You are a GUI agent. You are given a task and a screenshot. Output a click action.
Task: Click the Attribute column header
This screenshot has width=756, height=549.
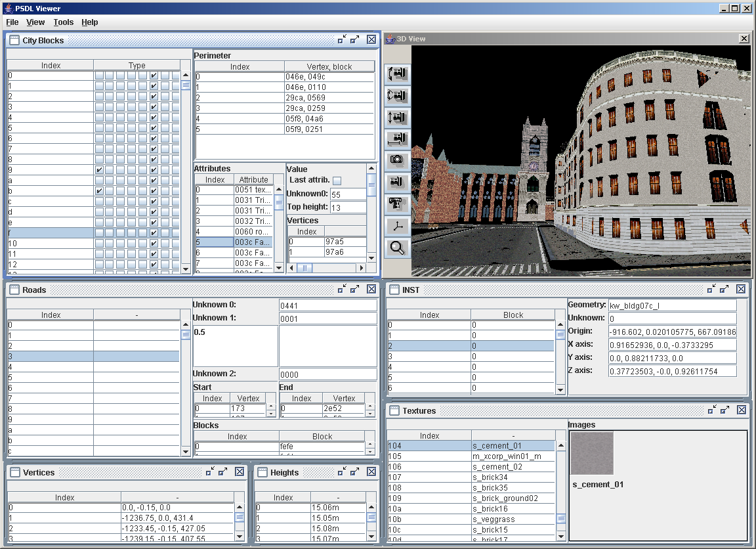tap(253, 179)
